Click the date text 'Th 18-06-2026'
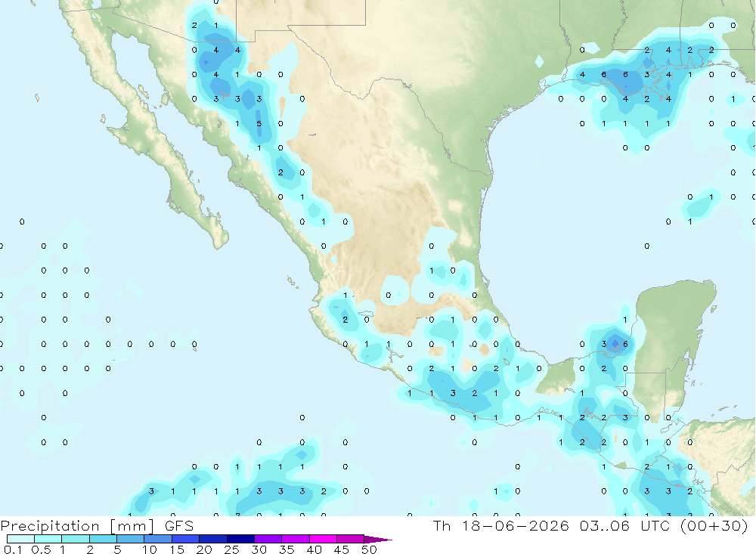756x554 pixels. [501, 525]
